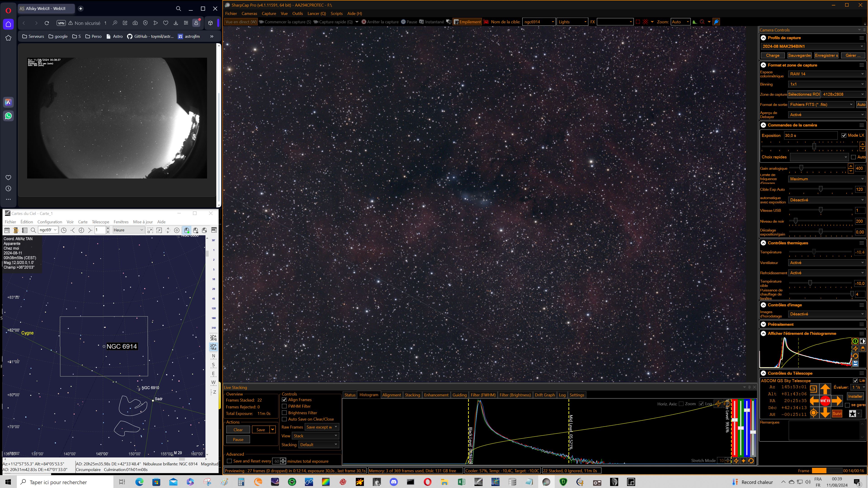Open the Drift Graph tab
This screenshot has width=868, height=488.
pyautogui.click(x=545, y=395)
